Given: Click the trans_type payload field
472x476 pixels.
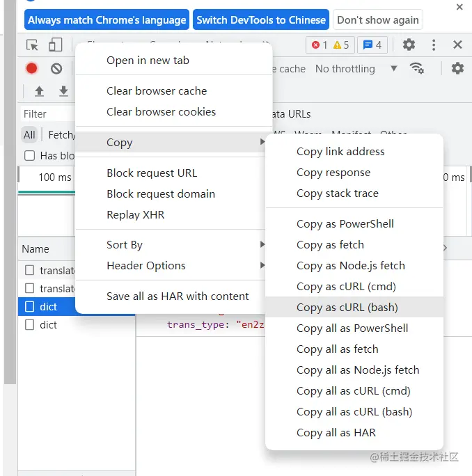Looking at the screenshot, I should 215,324.
